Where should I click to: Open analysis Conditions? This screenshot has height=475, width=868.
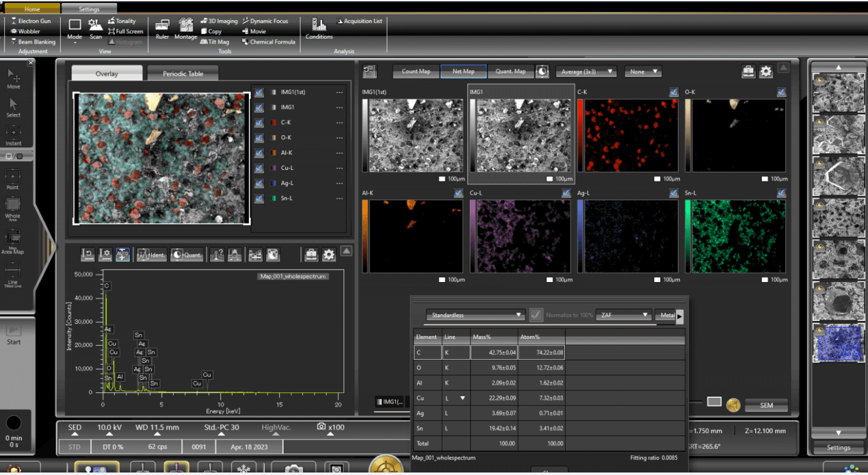[319, 28]
